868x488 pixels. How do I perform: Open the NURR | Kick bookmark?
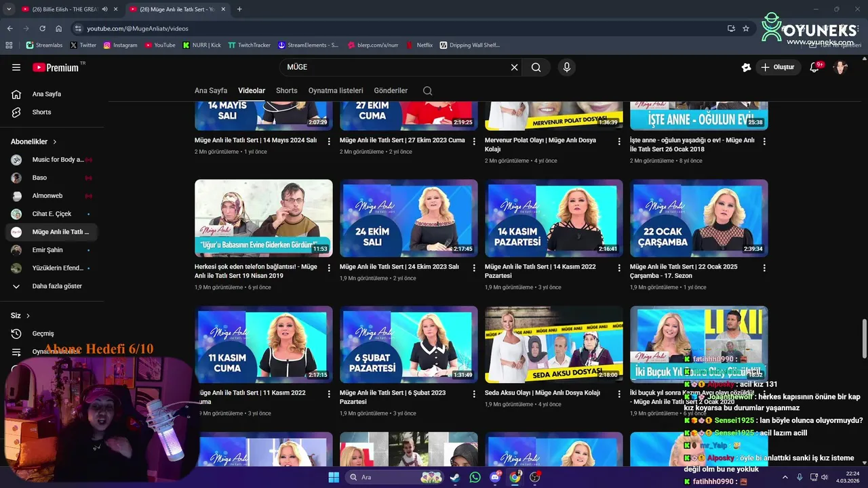(202, 45)
